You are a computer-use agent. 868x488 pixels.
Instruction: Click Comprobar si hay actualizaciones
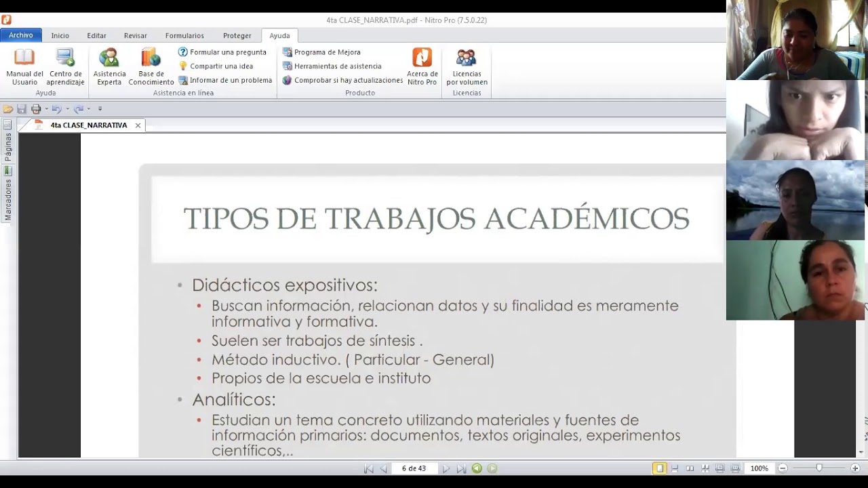point(342,80)
